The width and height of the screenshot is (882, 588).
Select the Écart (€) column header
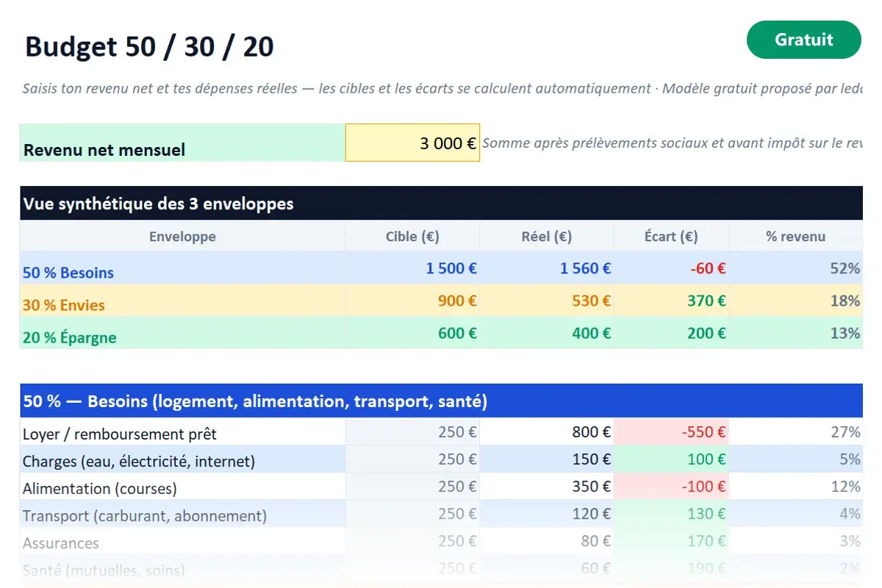(x=671, y=237)
